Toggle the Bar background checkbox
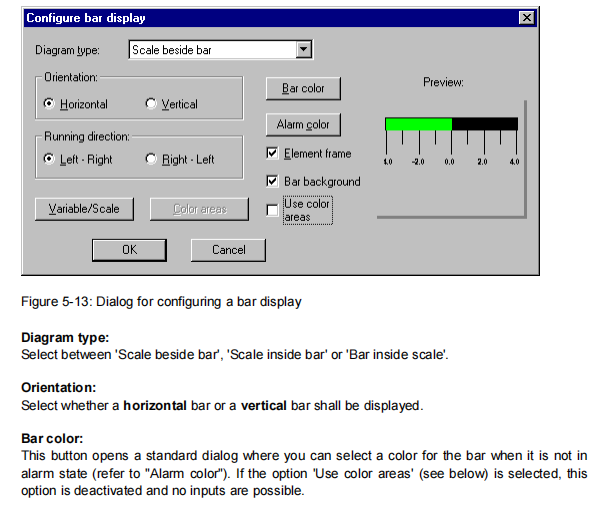The image size is (615, 509). [272, 182]
